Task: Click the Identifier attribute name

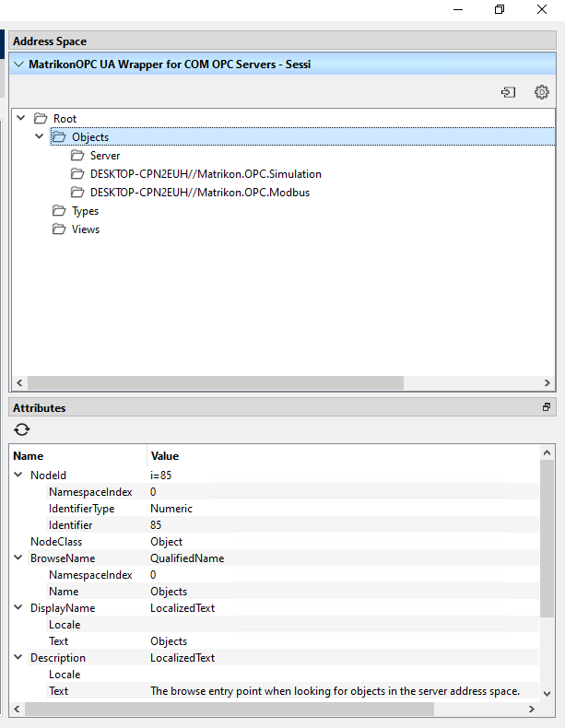Action: 71,525
